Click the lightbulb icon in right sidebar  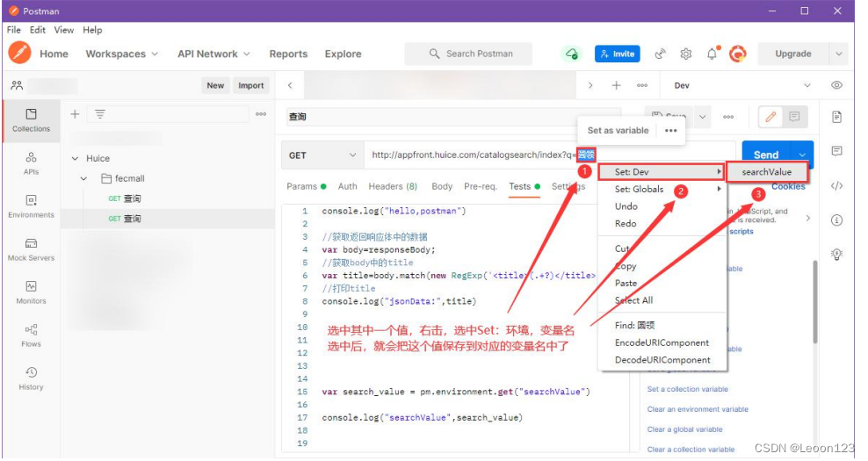(836, 254)
